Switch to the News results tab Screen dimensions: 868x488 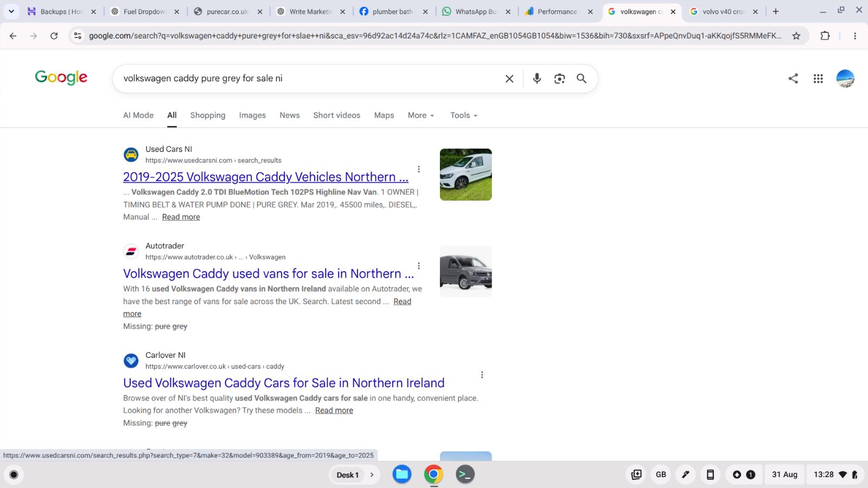coord(290,115)
